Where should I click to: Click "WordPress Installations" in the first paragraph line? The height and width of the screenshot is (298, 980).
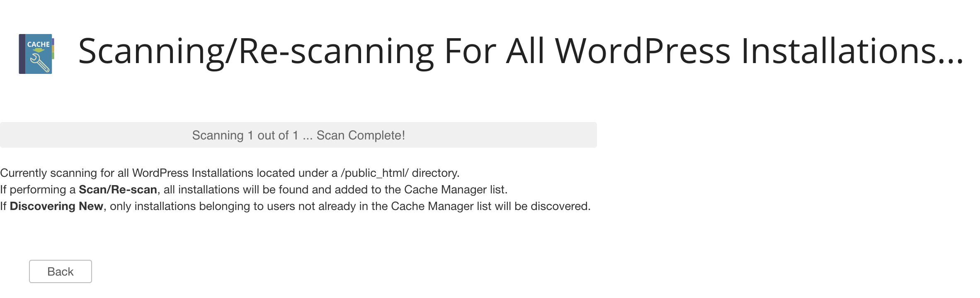point(193,173)
